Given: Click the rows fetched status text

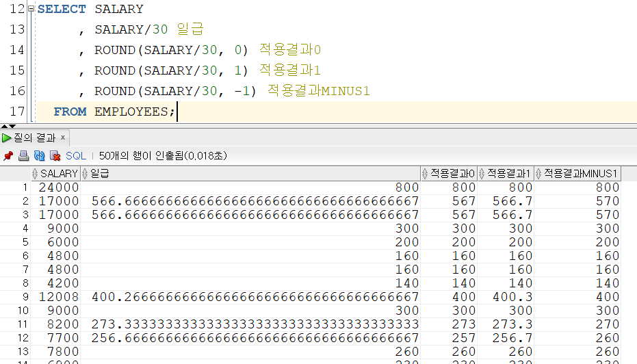Looking at the screenshot, I should pyautogui.click(x=163, y=155).
